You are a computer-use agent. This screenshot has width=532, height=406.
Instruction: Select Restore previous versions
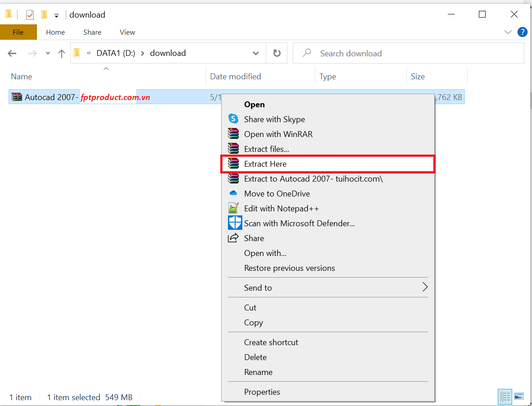328,268
